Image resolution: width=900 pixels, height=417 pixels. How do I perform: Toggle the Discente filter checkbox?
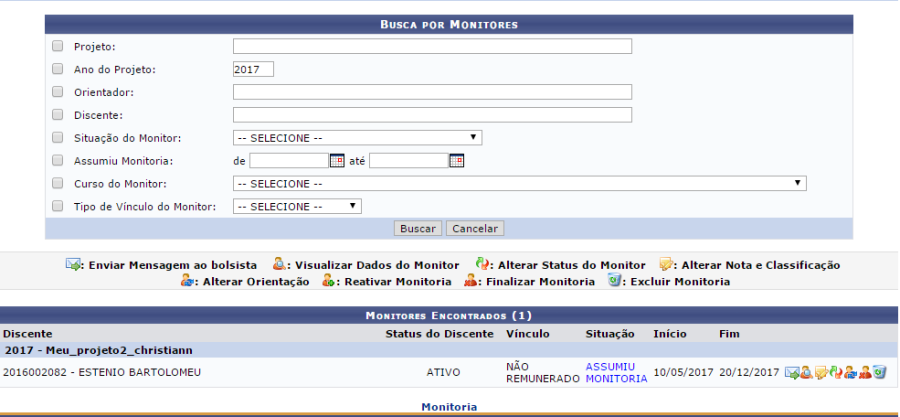[57, 115]
